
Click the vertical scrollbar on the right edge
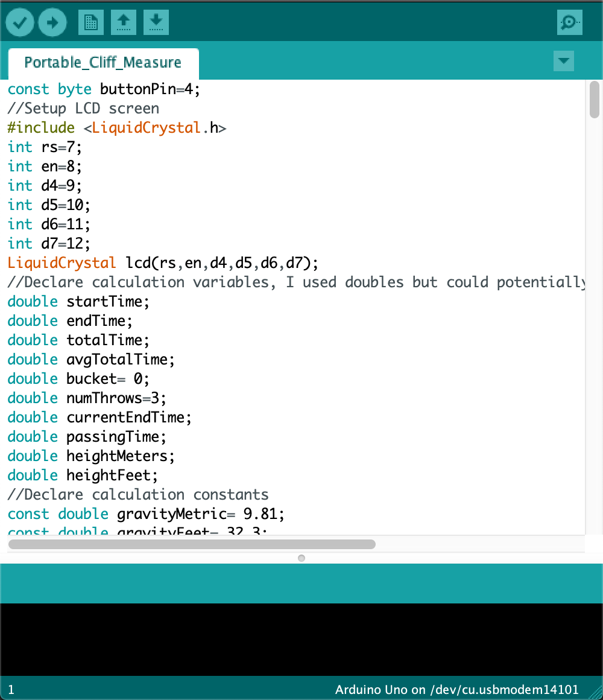pos(594,100)
